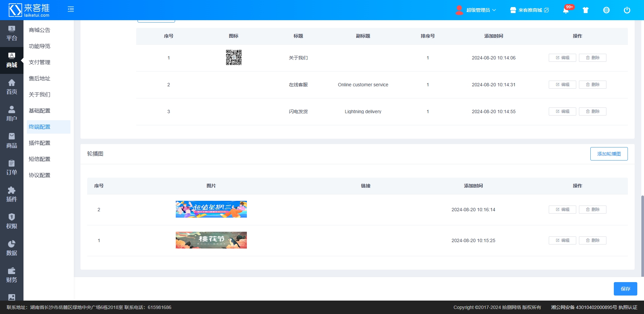Open the 平台 section in left navigation

12,33
